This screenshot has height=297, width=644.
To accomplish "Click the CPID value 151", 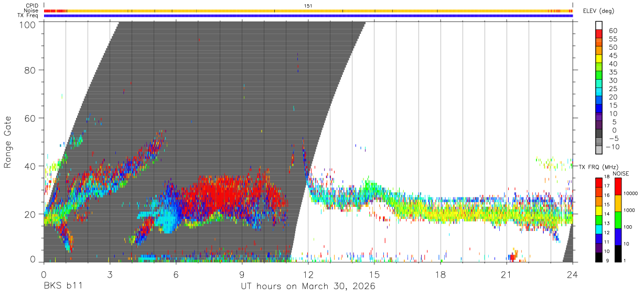I will click(x=308, y=6).
